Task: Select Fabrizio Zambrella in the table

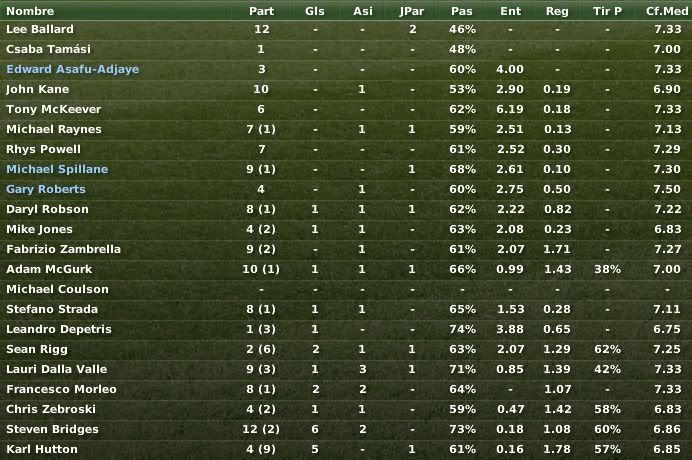Action: 346,249
